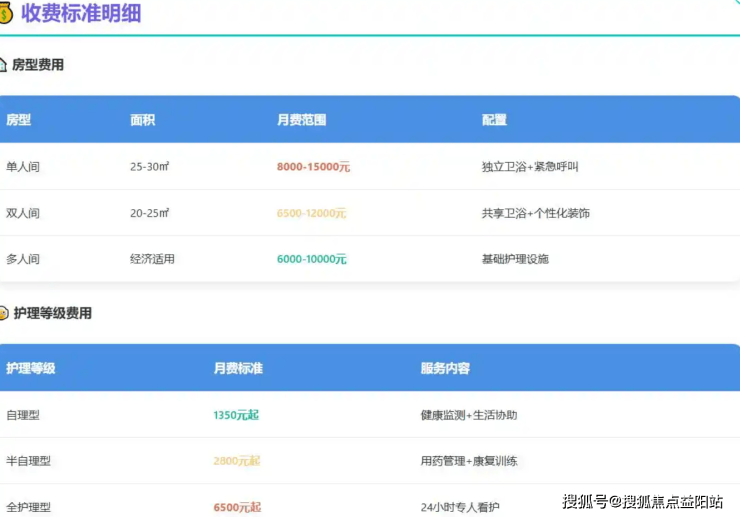Click the 2800元起 monthly fee
This screenshot has width=740, height=517.
coord(236,461)
